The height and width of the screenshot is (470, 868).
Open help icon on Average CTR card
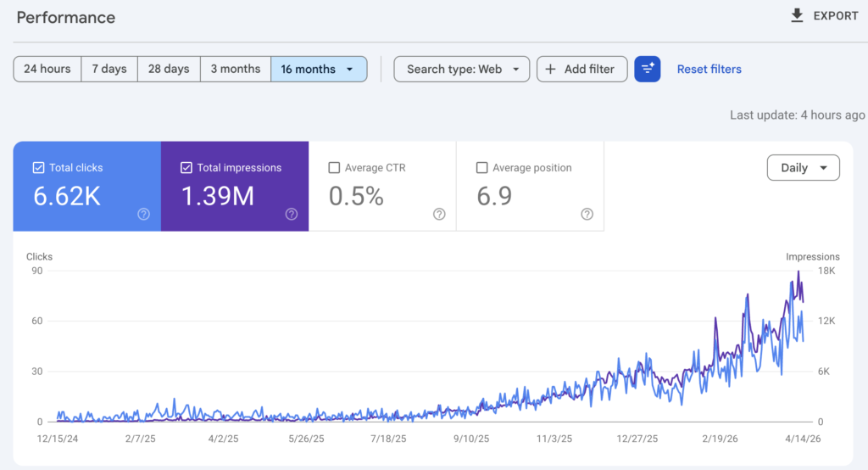point(439,214)
